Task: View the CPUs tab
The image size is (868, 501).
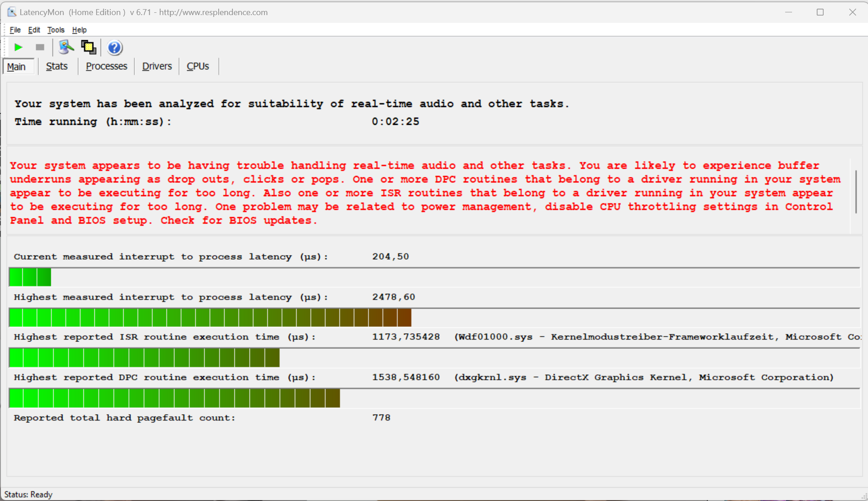Action: (x=198, y=66)
